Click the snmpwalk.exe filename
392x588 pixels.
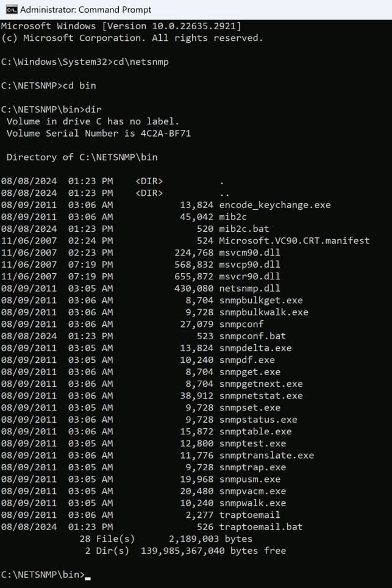coord(252,503)
